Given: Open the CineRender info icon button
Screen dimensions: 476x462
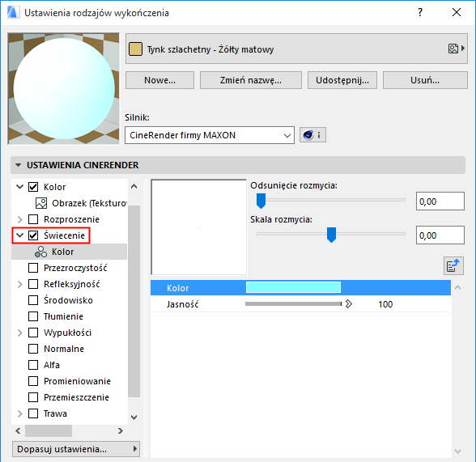Looking at the screenshot, I should pyautogui.click(x=312, y=134).
